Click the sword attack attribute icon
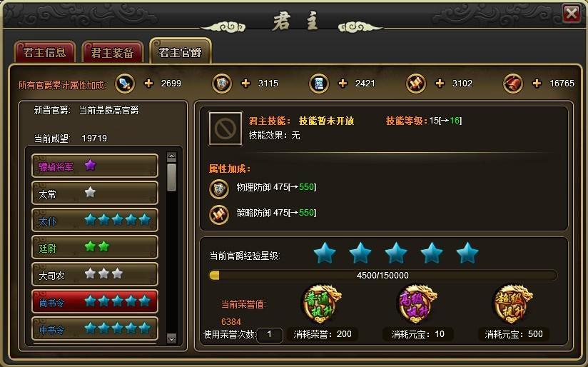The image size is (588, 367). click(x=125, y=84)
